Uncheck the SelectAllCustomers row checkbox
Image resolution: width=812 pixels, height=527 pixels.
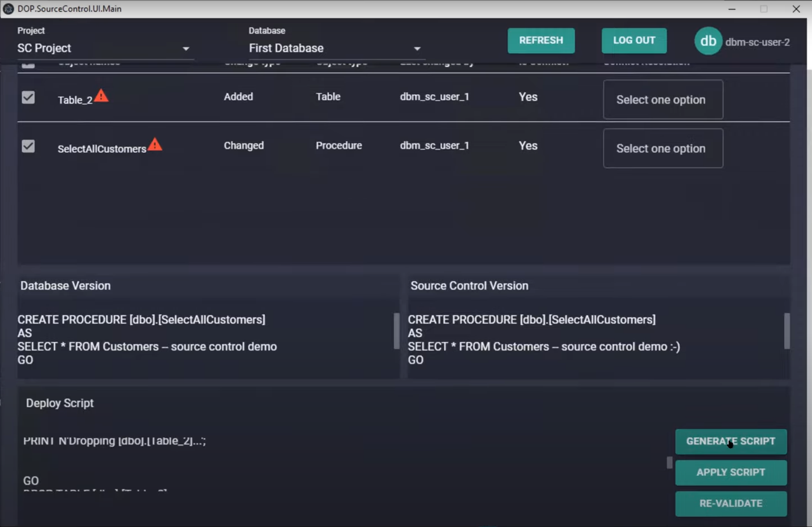(28, 146)
